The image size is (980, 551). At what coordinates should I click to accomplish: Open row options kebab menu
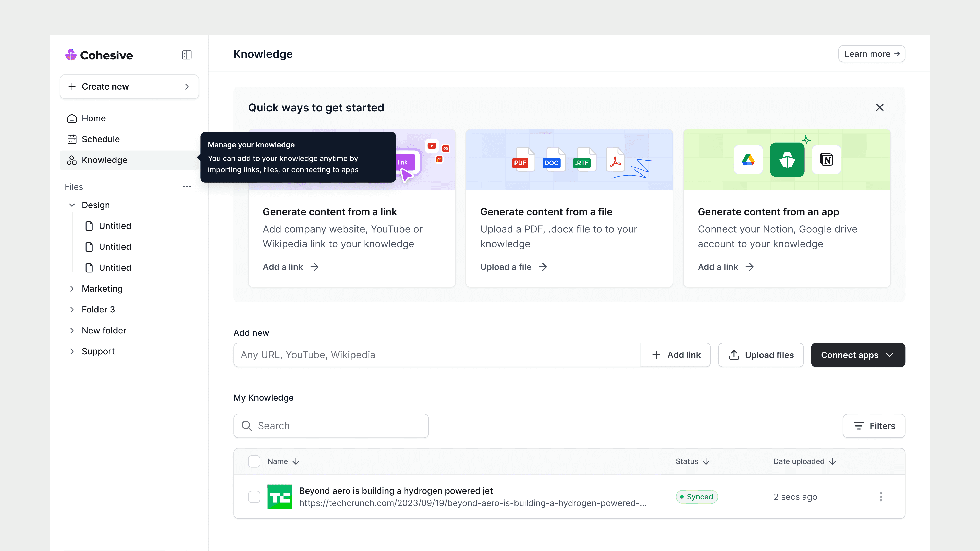tap(881, 497)
